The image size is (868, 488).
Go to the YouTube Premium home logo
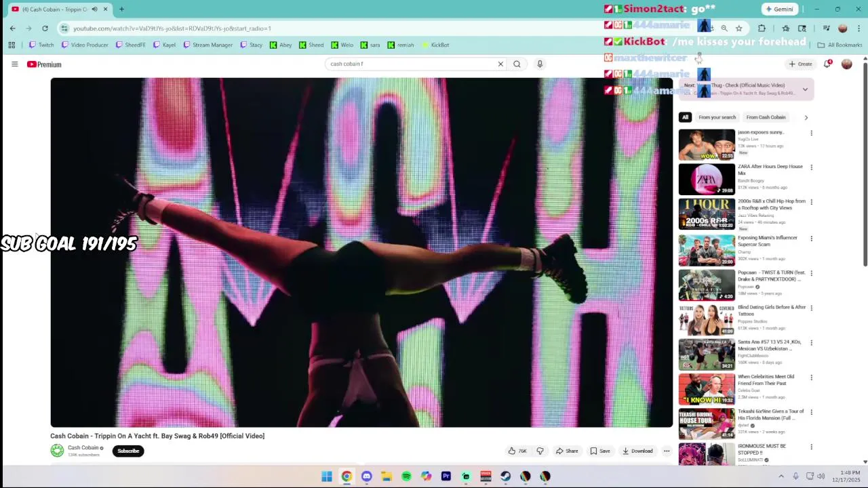pos(44,64)
